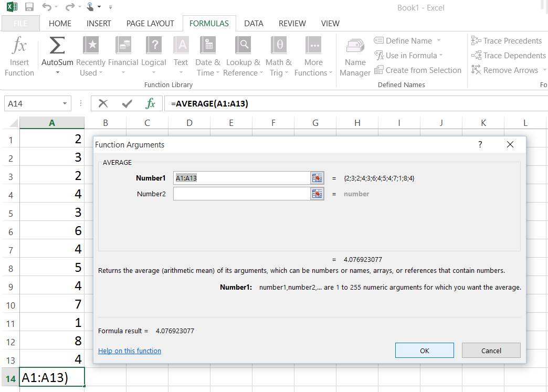This screenshot has width=548, height=392.
Task: Expand Remove Arrows dropdown arrow
Action: [544, 70]
